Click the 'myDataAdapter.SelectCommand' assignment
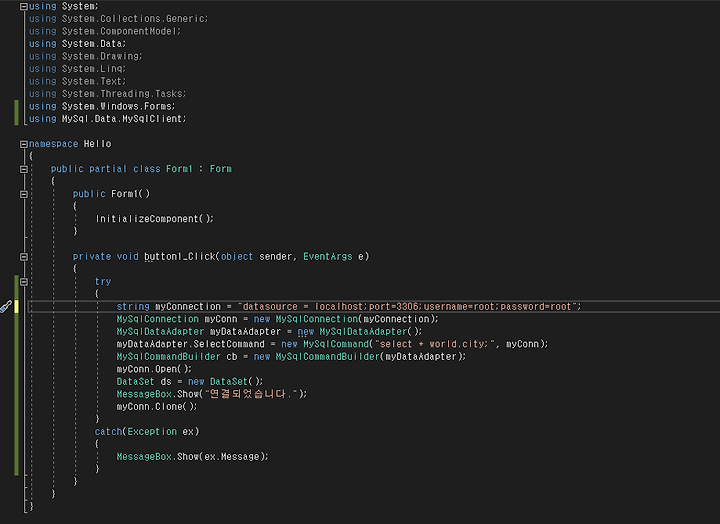The width and height of the screenshot is (720, 524). pyautogui.click(x=191, y=344)
